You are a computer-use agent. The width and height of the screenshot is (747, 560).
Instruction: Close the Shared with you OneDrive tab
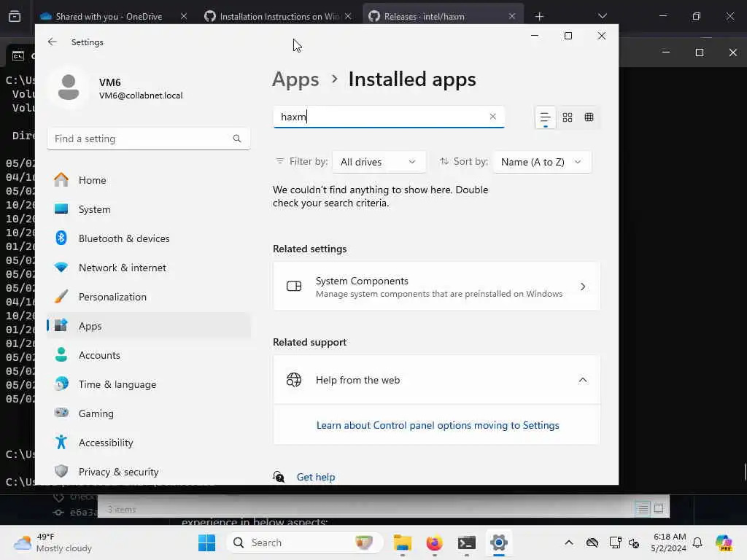point(184,16)
